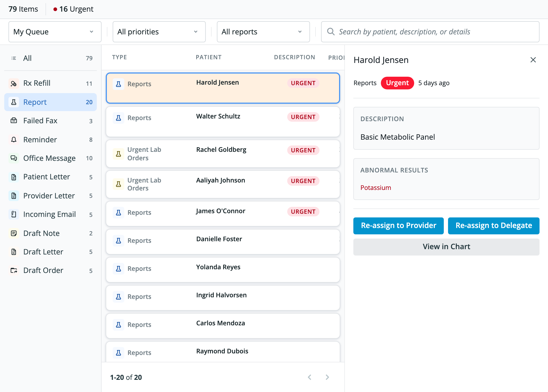Sort by the TYPE column header

click(120, 57)
